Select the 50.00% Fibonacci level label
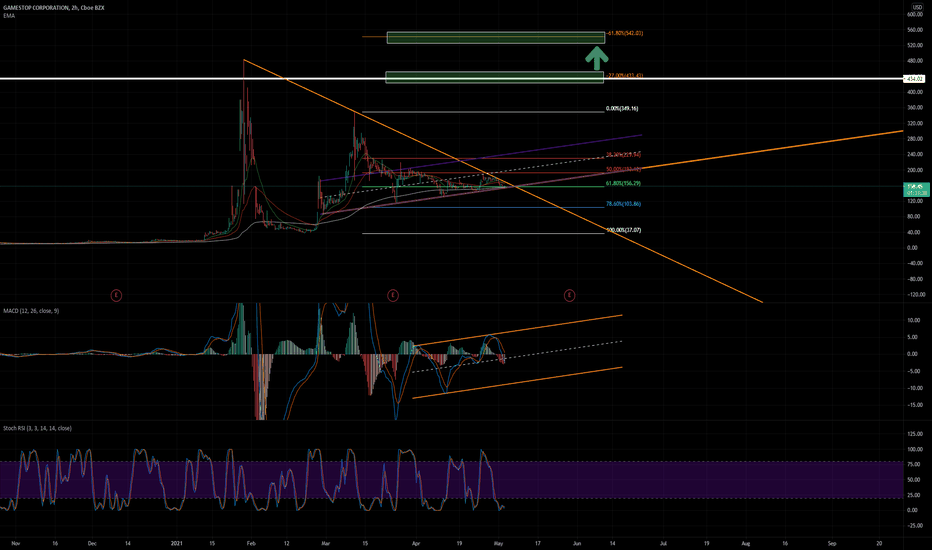The width and height of the screenshot is (932, 550). 624,169
